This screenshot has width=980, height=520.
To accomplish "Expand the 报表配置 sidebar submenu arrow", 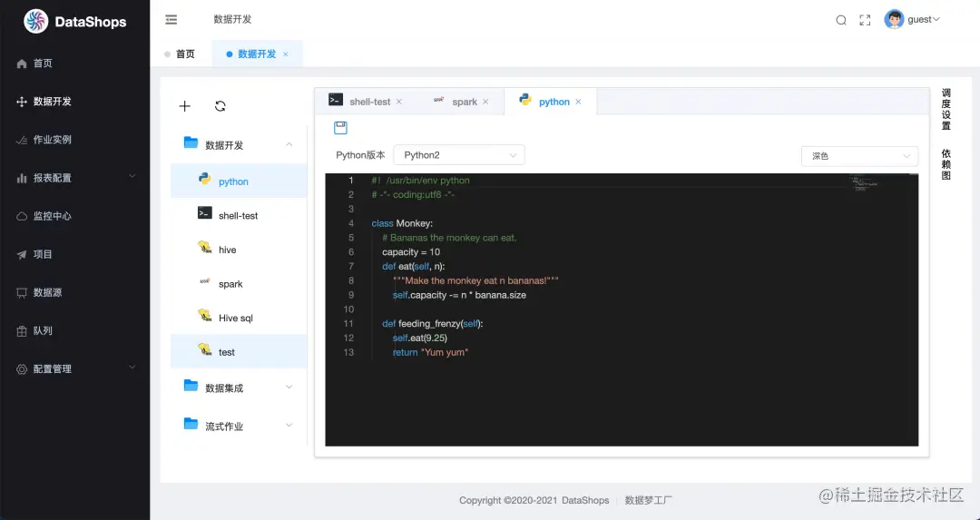I will (132, 177).
